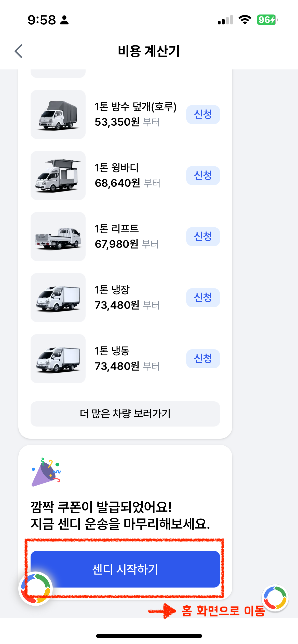Image resolution: width=298 pixels, height=644 pixels.
Task: Select 신청 for 1톤 리프트
Action: pos(203,237)
